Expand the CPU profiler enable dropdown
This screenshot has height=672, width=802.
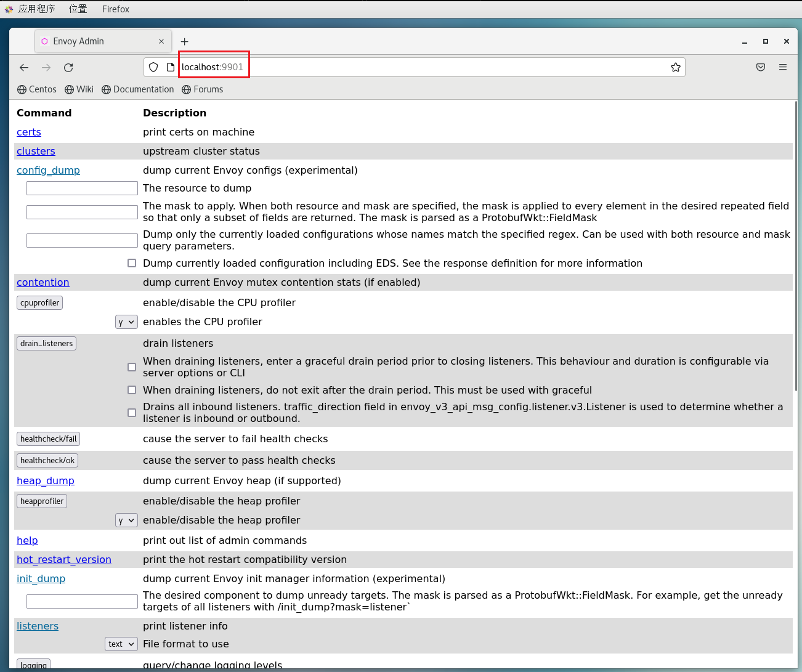click(x=126, y=322)
